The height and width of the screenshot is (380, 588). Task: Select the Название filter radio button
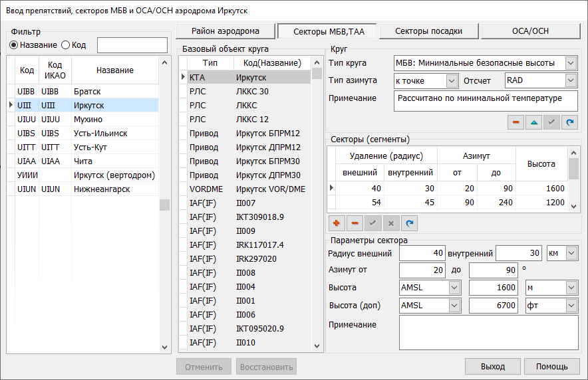(13, 45)
